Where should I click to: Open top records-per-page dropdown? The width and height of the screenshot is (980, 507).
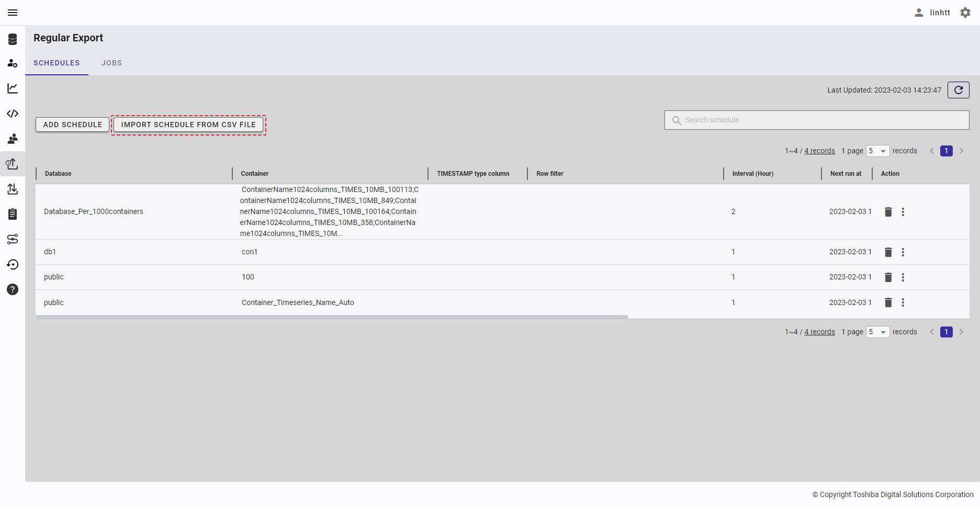(877, 151)
